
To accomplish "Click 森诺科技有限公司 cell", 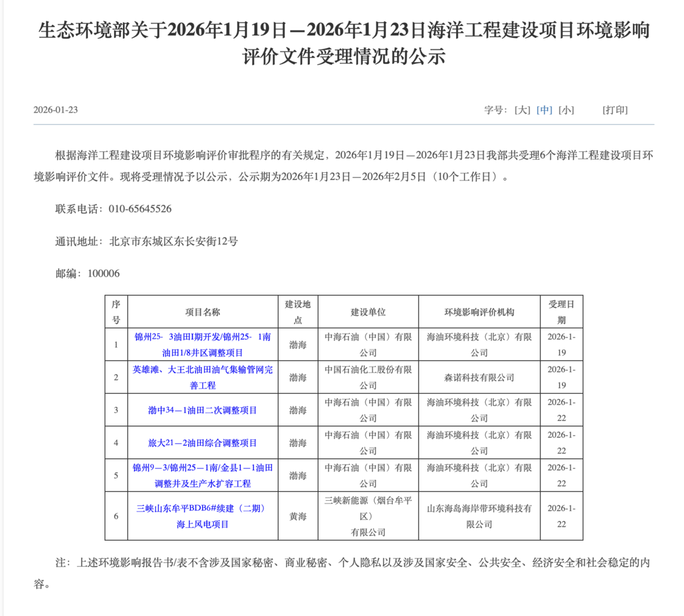I will (479, 377).
